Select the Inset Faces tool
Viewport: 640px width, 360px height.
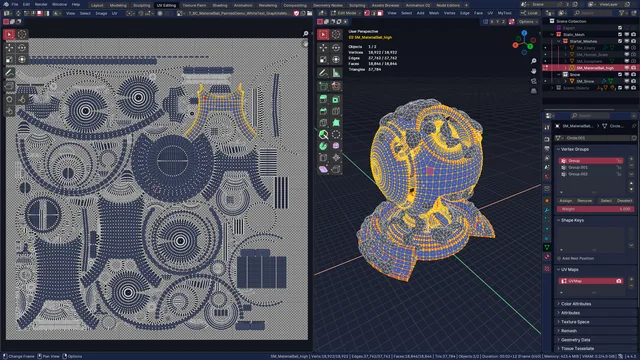[336, 99]
